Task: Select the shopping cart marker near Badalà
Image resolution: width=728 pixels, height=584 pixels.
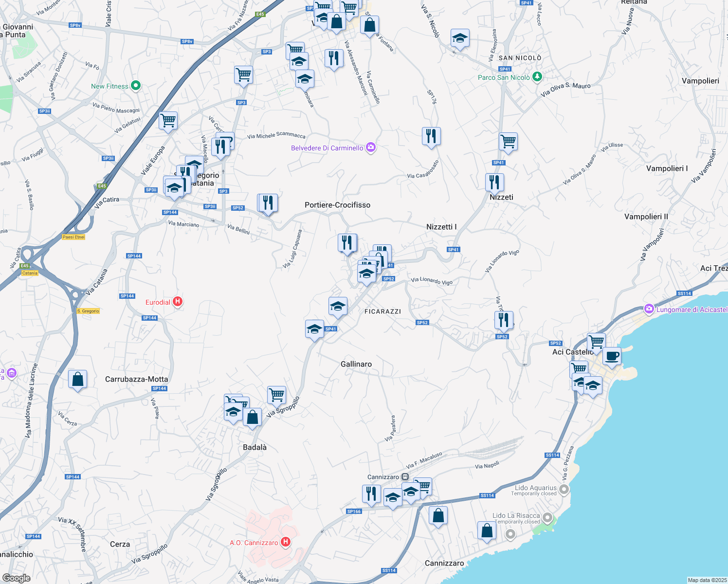Action: [276, 394]
